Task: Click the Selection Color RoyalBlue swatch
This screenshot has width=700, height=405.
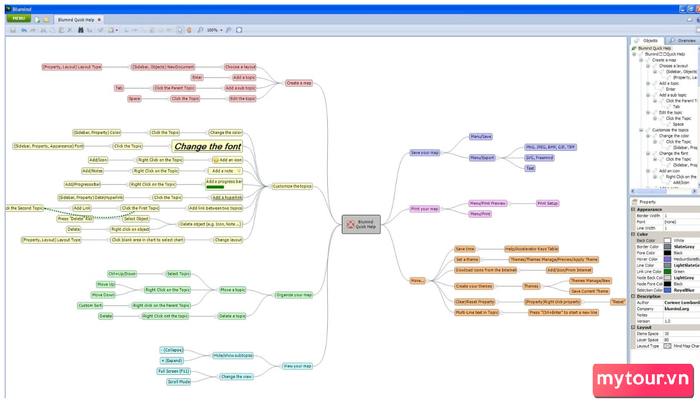Action: 667,290
